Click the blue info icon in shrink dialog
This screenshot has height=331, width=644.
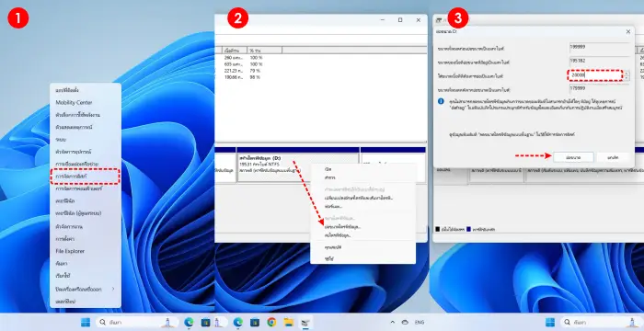[x=441, y=101]
